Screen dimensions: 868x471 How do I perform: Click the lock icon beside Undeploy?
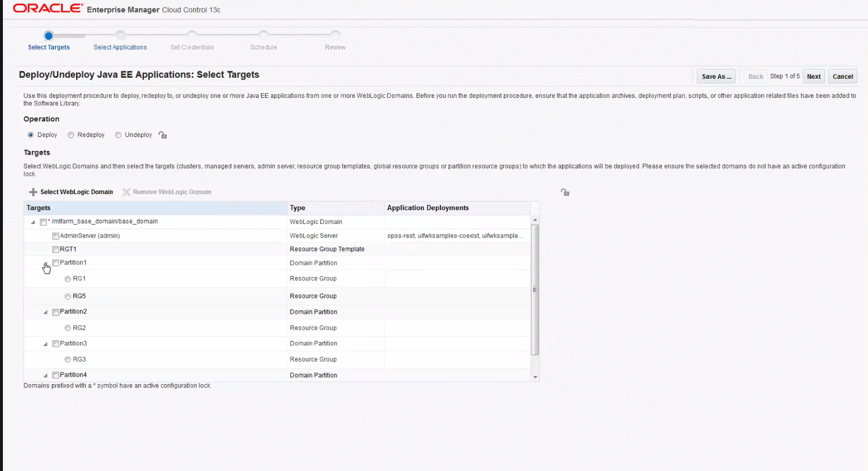tap(163, 135)
